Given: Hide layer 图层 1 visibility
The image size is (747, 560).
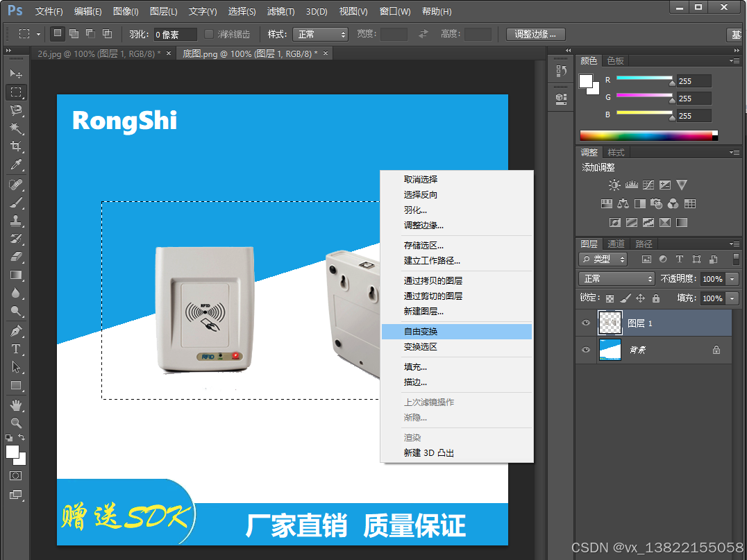Looking at the screenshot, I should click(x=586, y=323).
